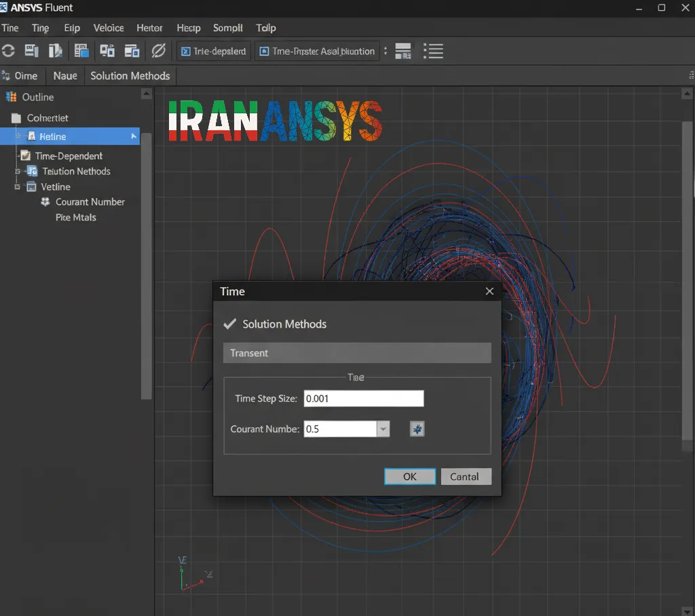Close the Time dialog
This screenshot has height=616, width=695.
[x=489, y=291]
